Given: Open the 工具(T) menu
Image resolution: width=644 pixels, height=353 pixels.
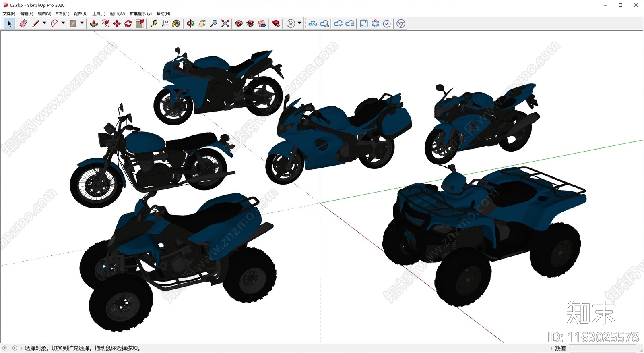Looking at the screenshot, I should [99, 14].
